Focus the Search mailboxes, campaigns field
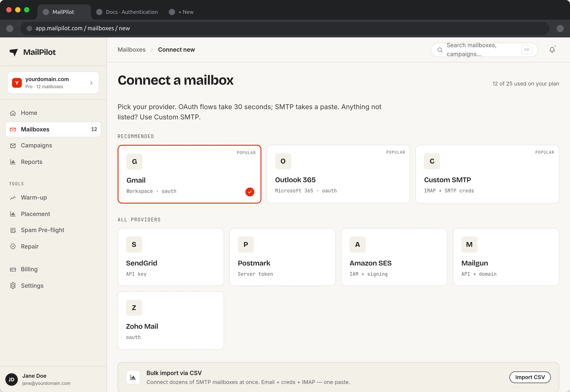This screenshot has width=570, height=392. (x=484, y=50)
